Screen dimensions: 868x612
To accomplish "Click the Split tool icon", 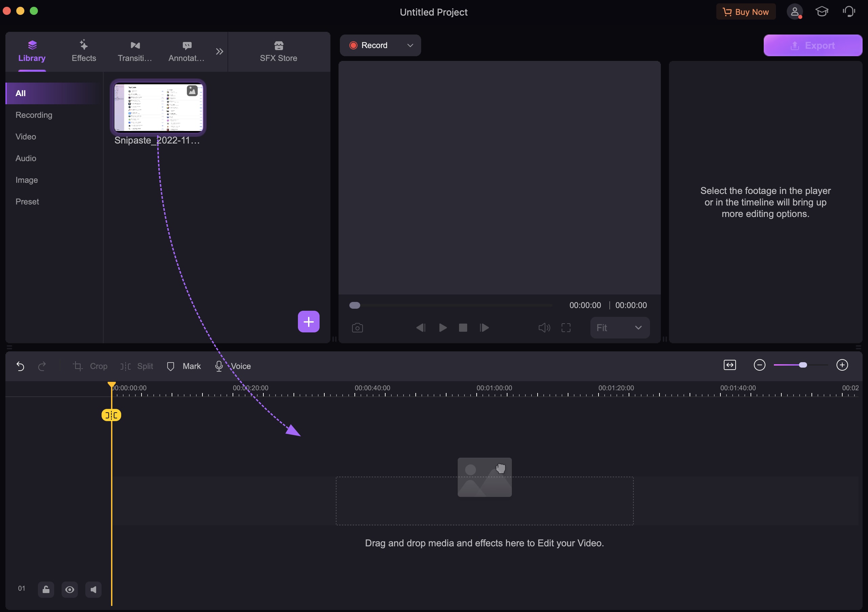I will click(x=125, y=366).
